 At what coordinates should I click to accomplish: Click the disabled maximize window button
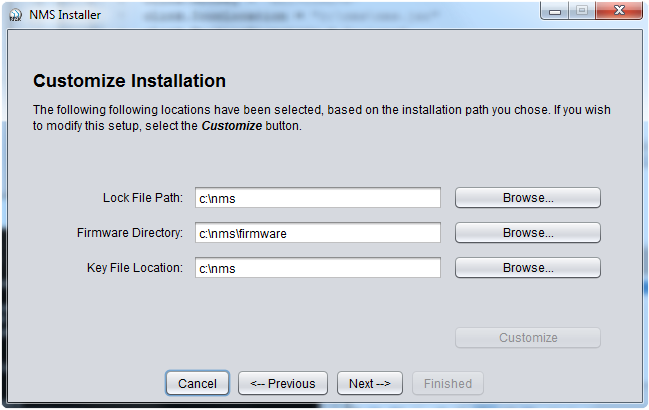coord(582,11)
